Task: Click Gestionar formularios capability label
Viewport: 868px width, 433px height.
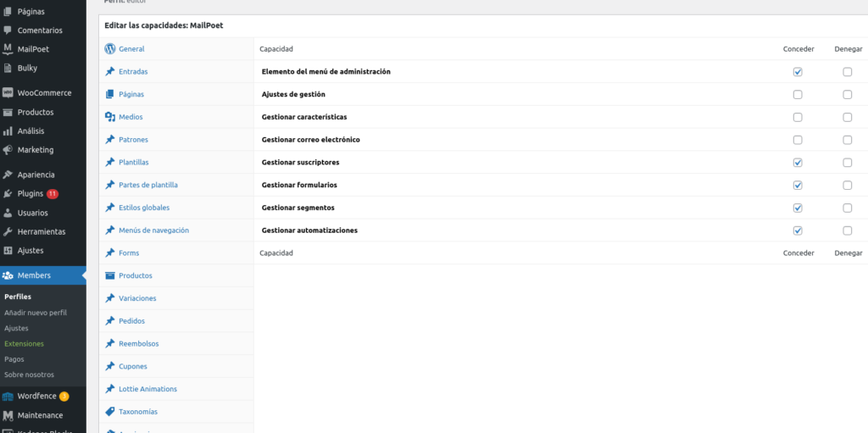Action: coord(299,185)
